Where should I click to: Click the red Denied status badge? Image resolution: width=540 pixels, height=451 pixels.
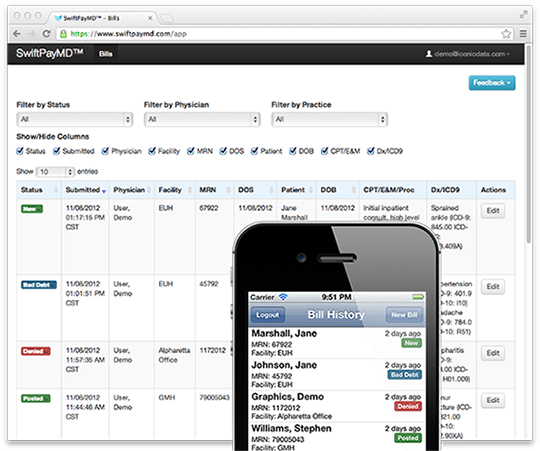tap(36, 351)
